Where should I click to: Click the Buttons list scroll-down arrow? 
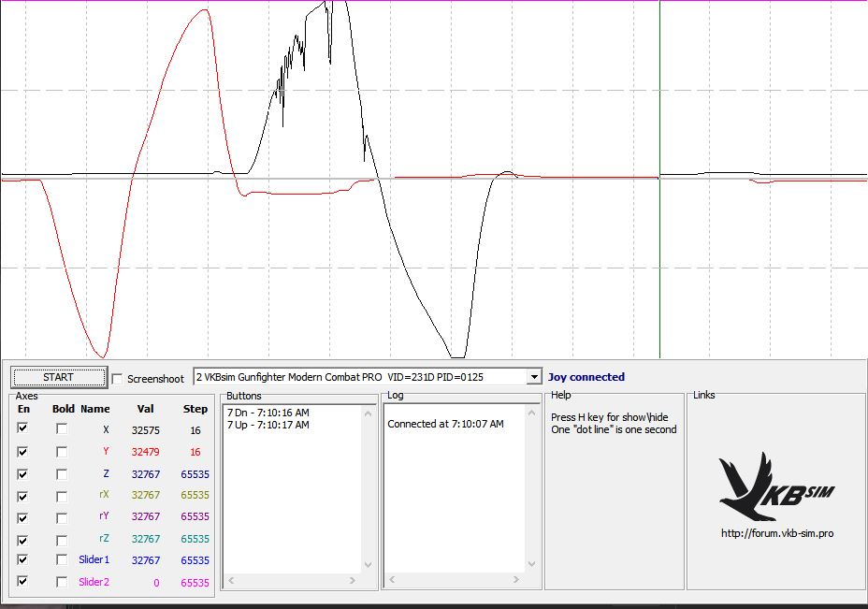(x=367, y=565)
